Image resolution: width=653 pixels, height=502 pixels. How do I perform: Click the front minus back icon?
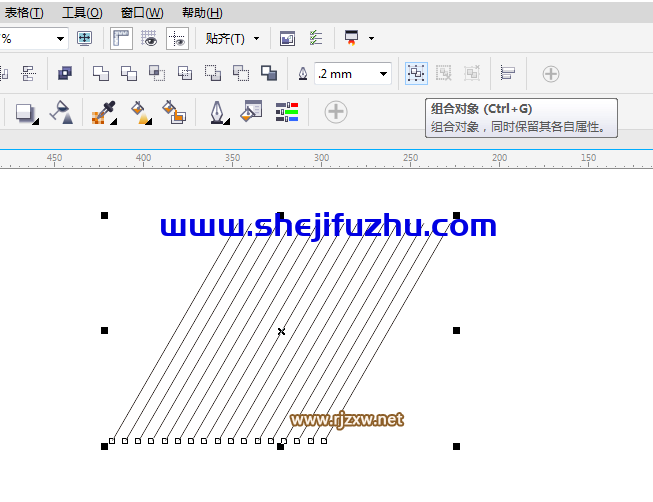coord(213,74)
